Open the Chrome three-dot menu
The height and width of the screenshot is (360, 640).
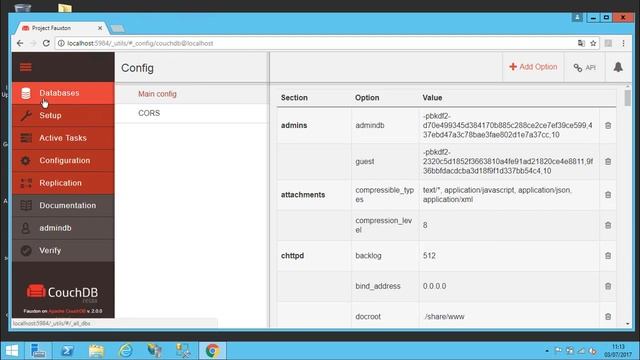pyautogui.click(x=623, y=43)
